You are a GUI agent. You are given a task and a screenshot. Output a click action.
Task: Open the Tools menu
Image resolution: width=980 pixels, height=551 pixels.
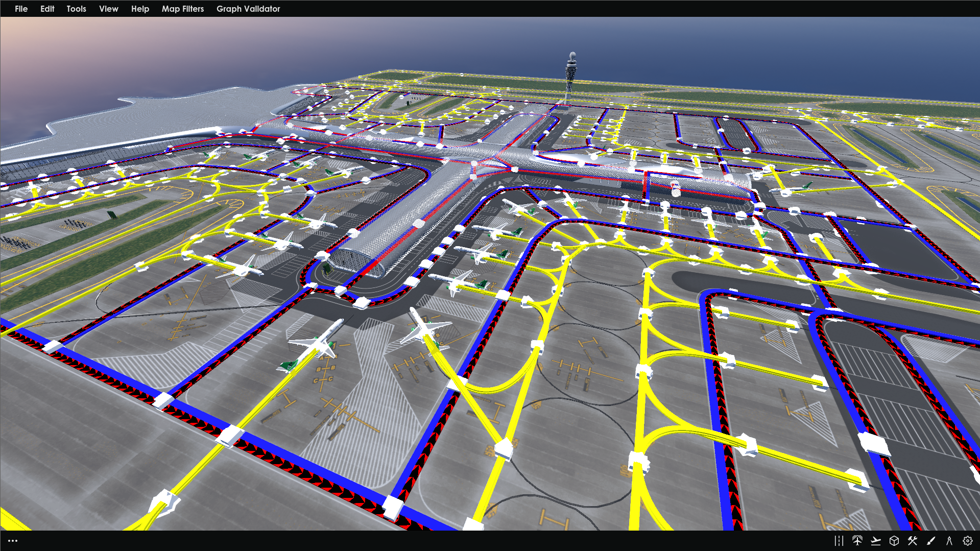pos(76,9)
